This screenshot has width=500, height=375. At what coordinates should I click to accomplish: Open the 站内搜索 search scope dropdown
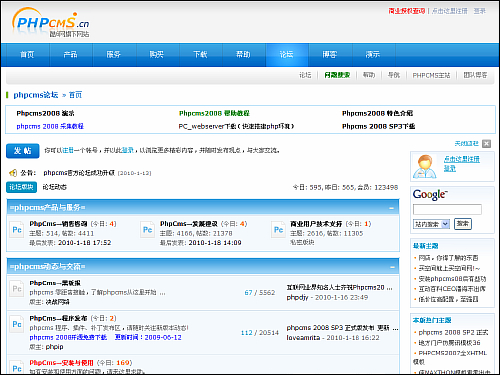[x=431, y=224]
